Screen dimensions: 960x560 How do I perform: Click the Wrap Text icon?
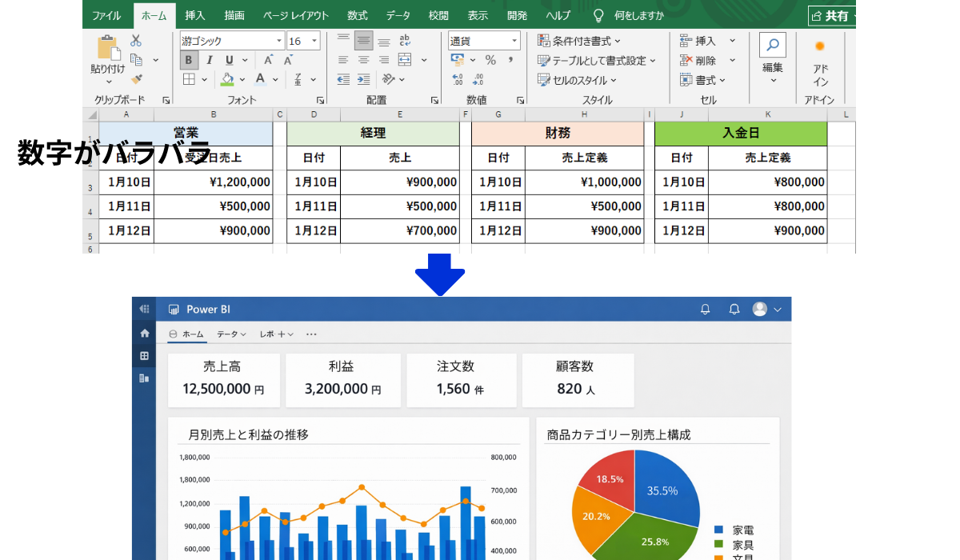coord(405,40)
